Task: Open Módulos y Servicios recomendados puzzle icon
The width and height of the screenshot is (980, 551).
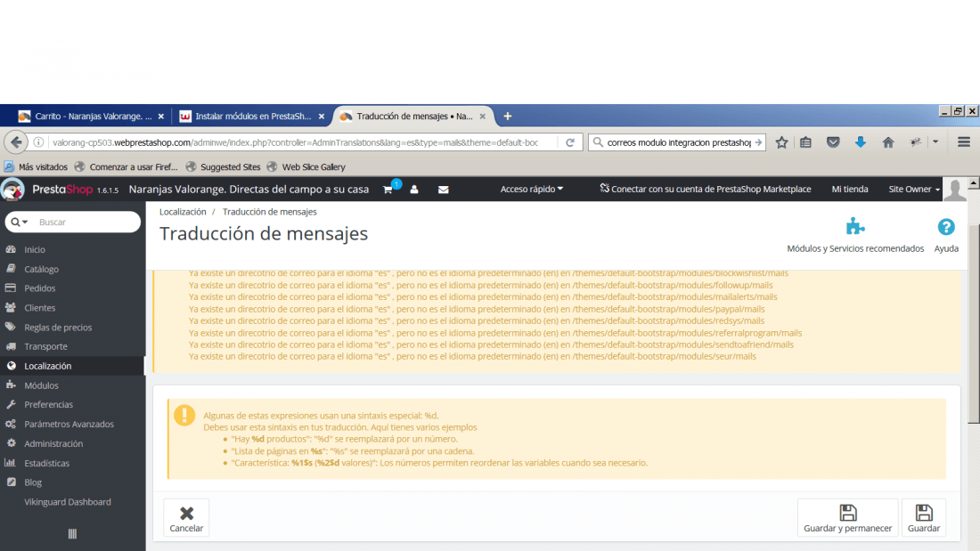Action: (855, 226)
